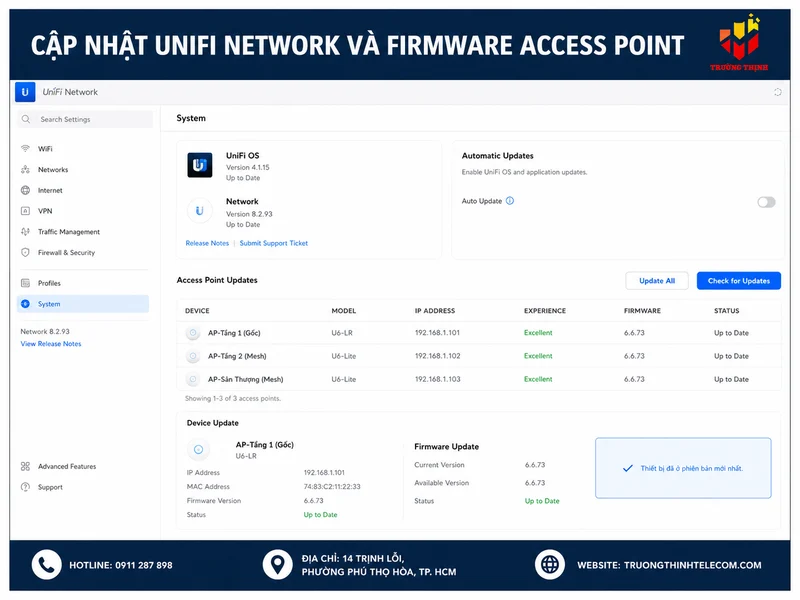Open the Traffic Management section

(84, 232)
